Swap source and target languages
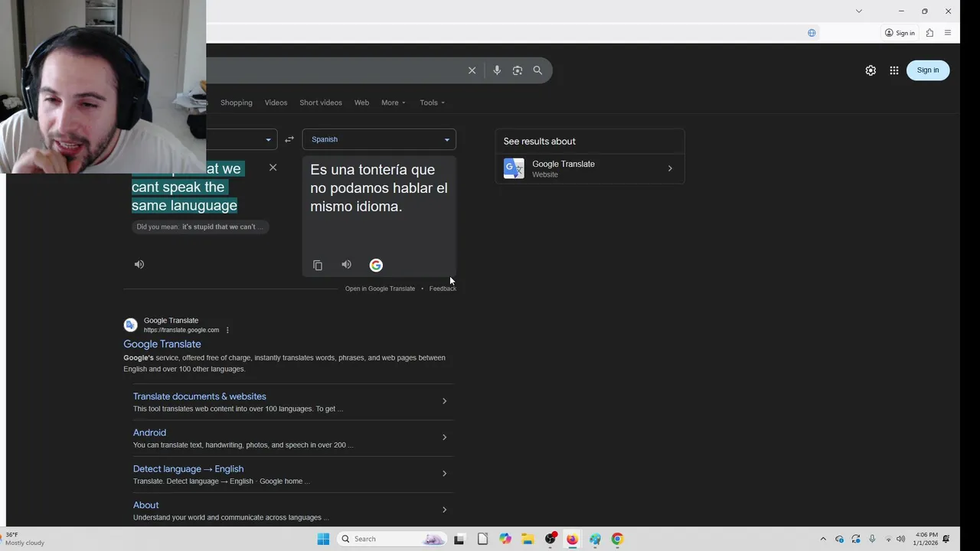980x551 pixels. [289, 139]
